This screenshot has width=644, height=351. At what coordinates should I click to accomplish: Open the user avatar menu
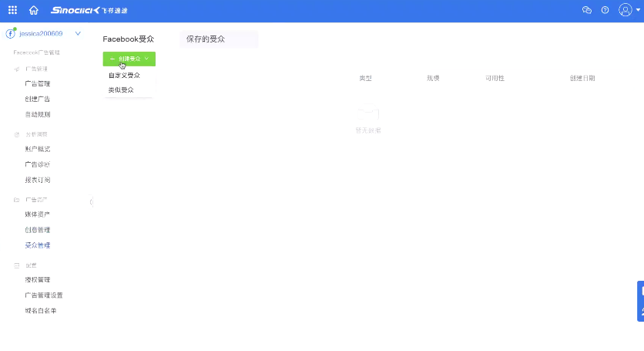coord(625,10)
